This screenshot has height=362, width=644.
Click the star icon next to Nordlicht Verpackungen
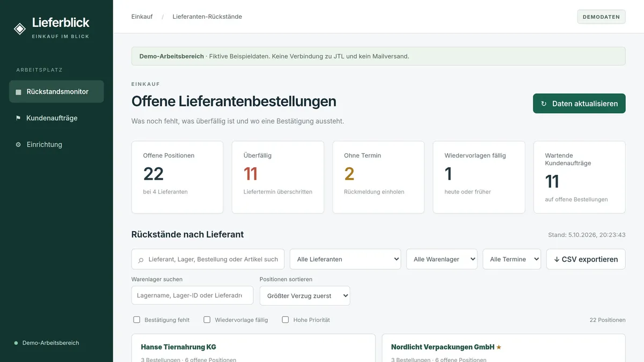click(x=499, y=348)
